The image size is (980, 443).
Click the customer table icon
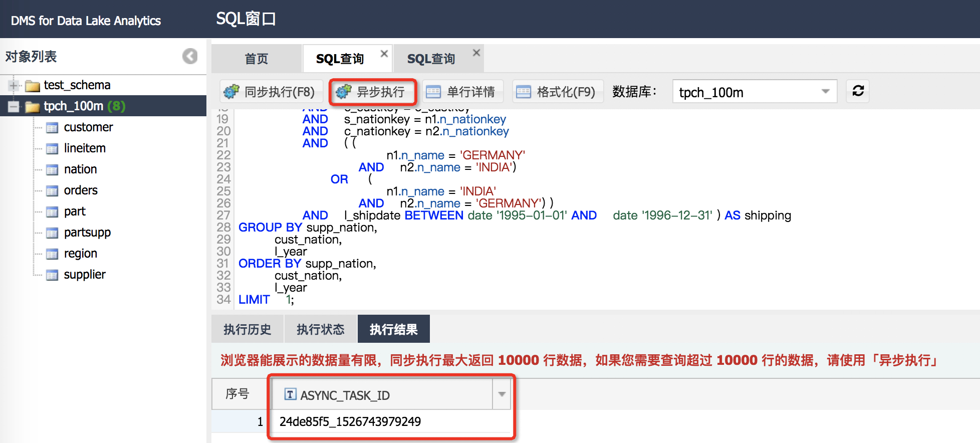tap(52, 128)
